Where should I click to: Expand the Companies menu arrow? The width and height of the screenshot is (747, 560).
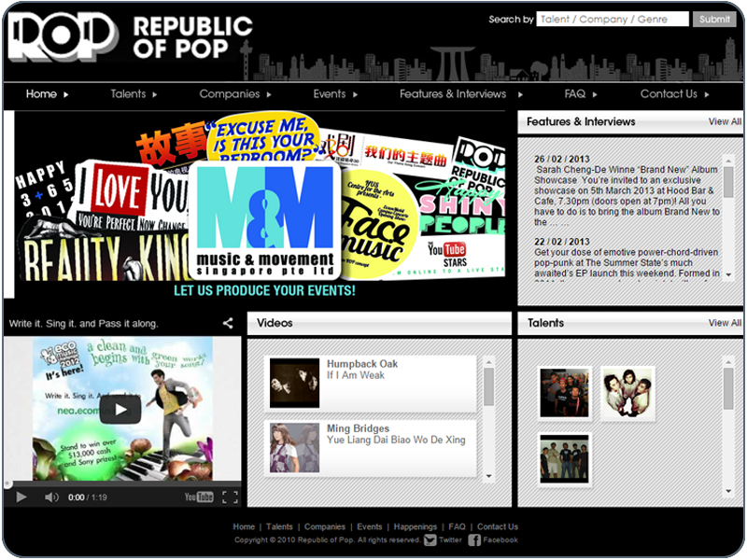tap(269, 95)
